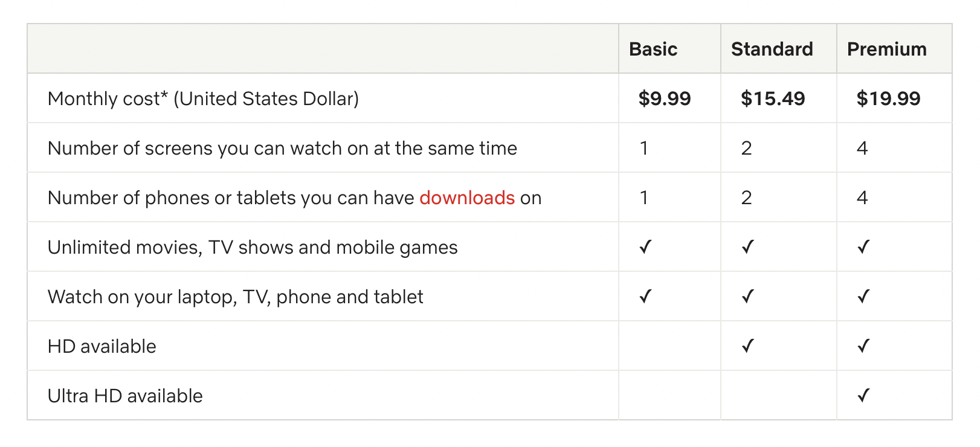Click the Ultra HD available row label

[125, 396]
